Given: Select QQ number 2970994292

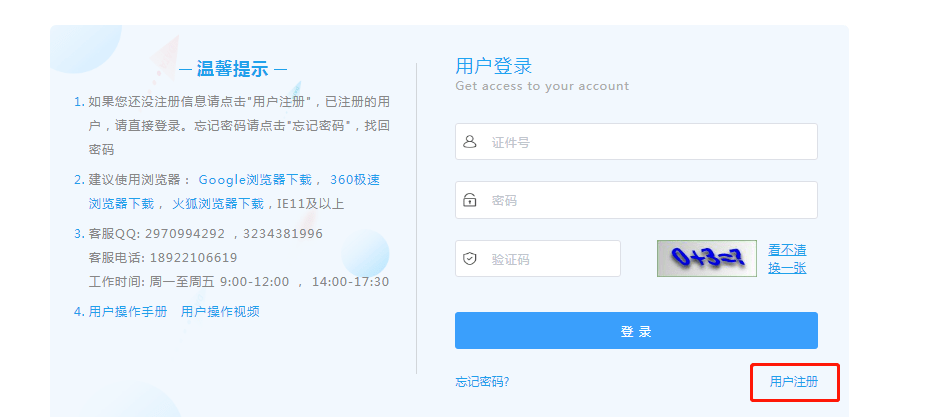Looking at the screenshot, I should coord(185,233).
